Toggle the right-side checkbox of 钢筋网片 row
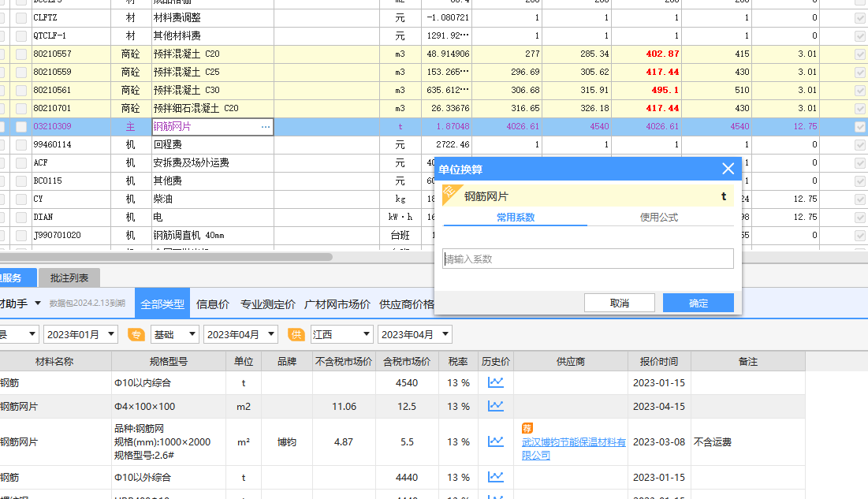Viewport: 868px width, 499px height. (859, 127)
